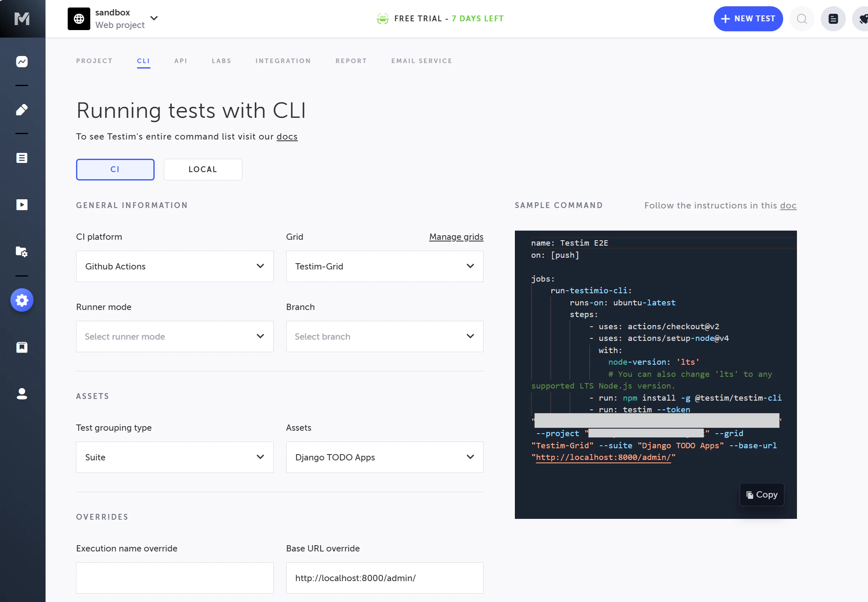The height and width of the screenshot is (602, 868).
Task: Click the sandbox project globe icon
Action: (x=79, y=19)
